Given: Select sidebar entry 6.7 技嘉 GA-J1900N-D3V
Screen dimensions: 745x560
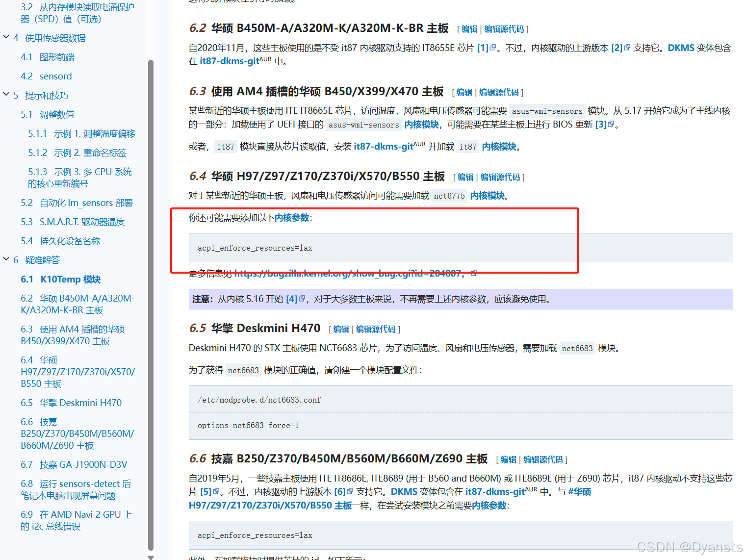Looking at the screenshot, I should 74,465.
